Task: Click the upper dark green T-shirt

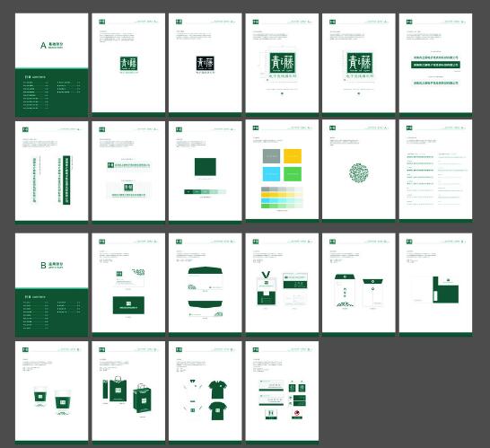Action: (218, 390)
